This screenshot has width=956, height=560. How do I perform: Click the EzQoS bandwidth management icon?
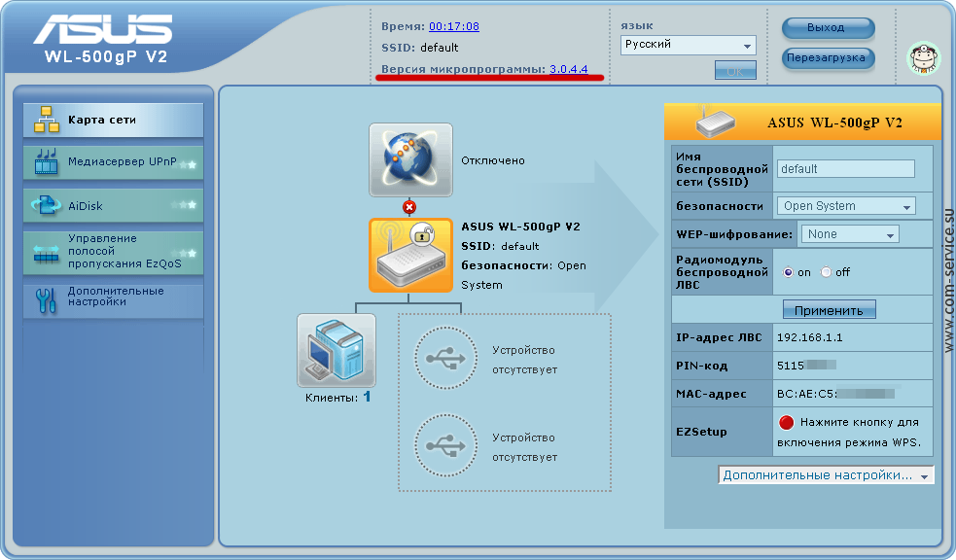[x=47, y=253]
